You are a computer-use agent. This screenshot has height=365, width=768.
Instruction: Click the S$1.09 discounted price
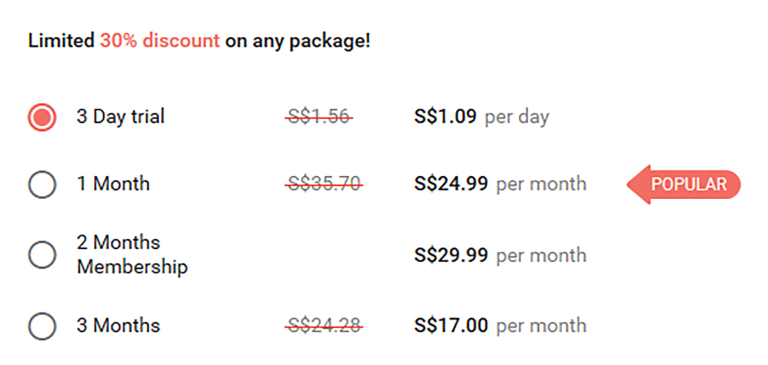pyautogui.click(x=445, y=117)
